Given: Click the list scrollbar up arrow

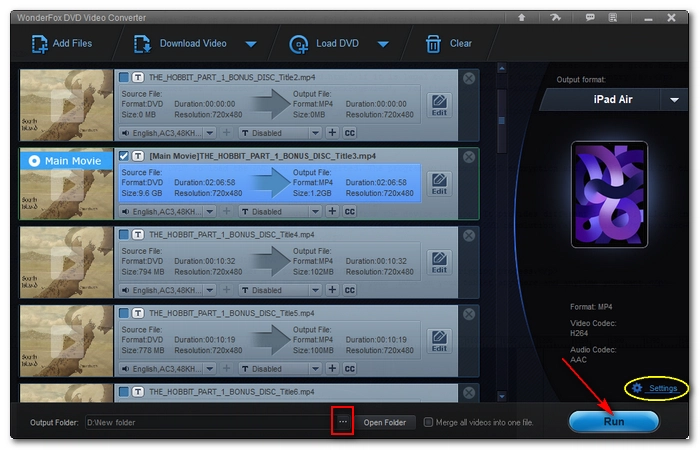Looking at the screenshot, I should [502, 68].
